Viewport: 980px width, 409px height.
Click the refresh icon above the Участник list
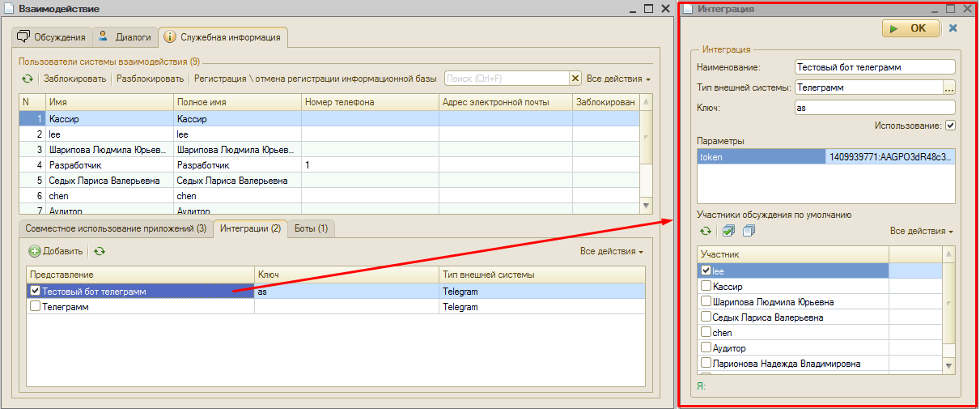[x=706, y=232]
